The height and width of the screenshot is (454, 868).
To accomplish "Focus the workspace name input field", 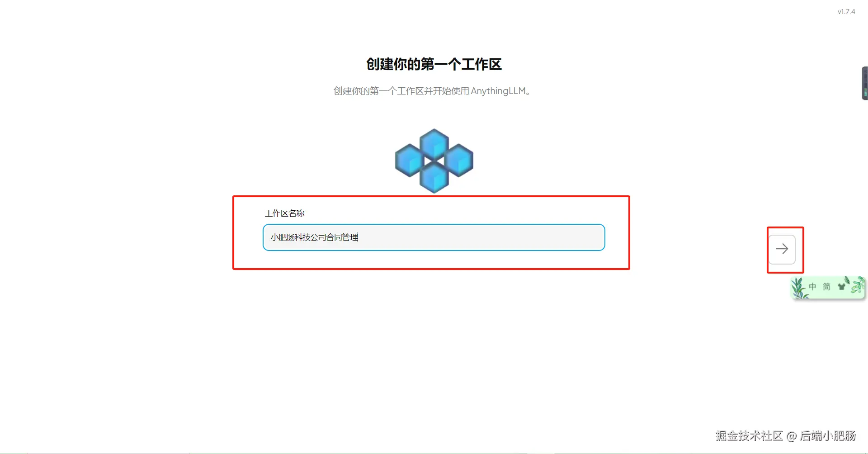I will pos(434,237).
